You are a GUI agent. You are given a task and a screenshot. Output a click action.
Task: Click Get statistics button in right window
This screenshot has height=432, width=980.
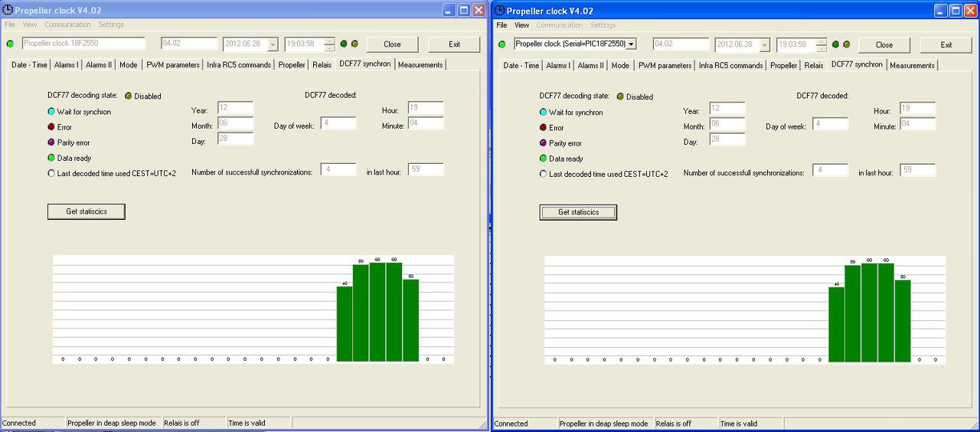[x=578, y=212]
